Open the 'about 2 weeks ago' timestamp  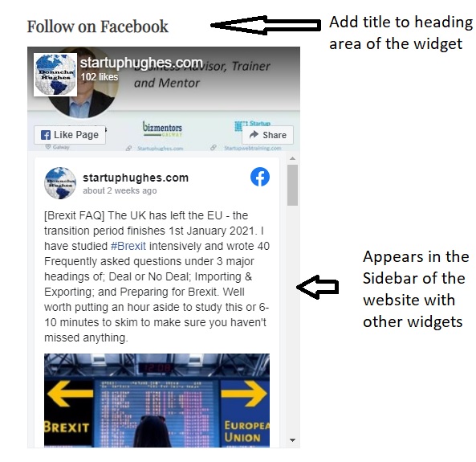[120, 190]
